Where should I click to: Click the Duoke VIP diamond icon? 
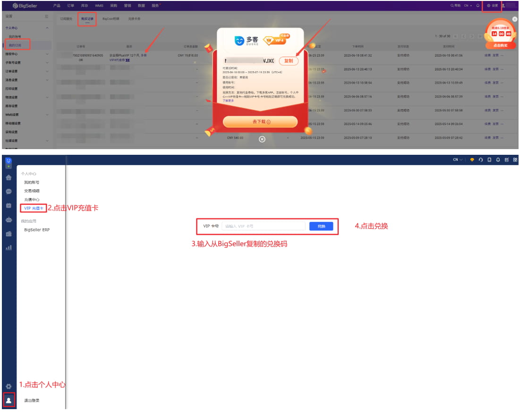tap(472, 160)
